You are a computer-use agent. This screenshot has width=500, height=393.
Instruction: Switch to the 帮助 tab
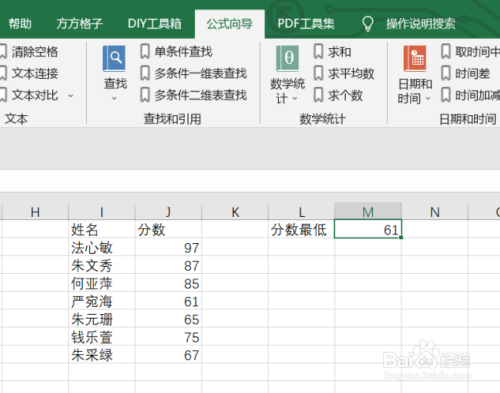pyautogui.click(x=20, y=24)
